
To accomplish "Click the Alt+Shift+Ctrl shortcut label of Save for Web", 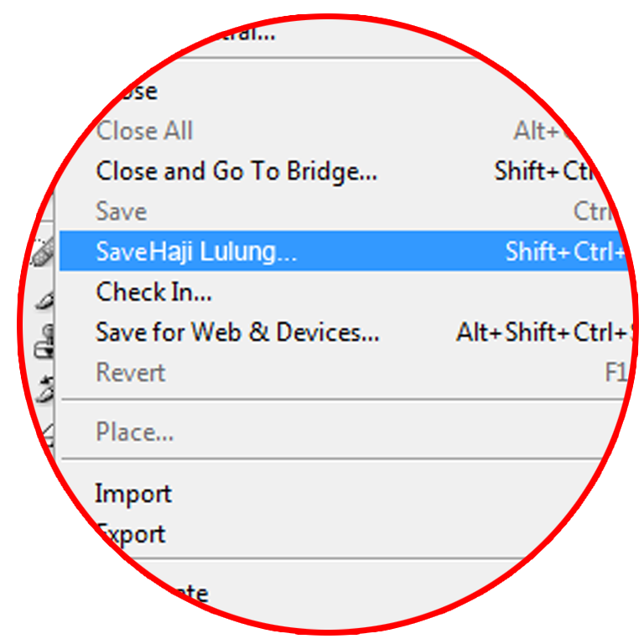I will click(544, 332).
